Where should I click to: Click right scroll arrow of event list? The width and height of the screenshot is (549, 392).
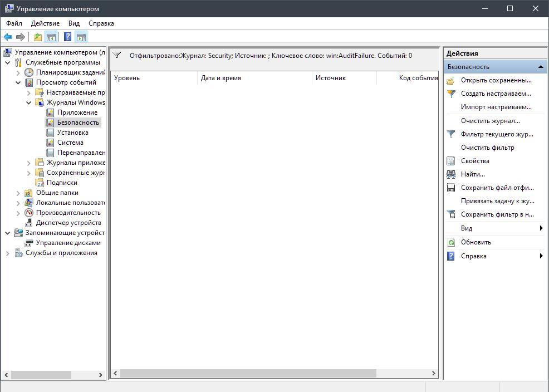pos(433,374)
